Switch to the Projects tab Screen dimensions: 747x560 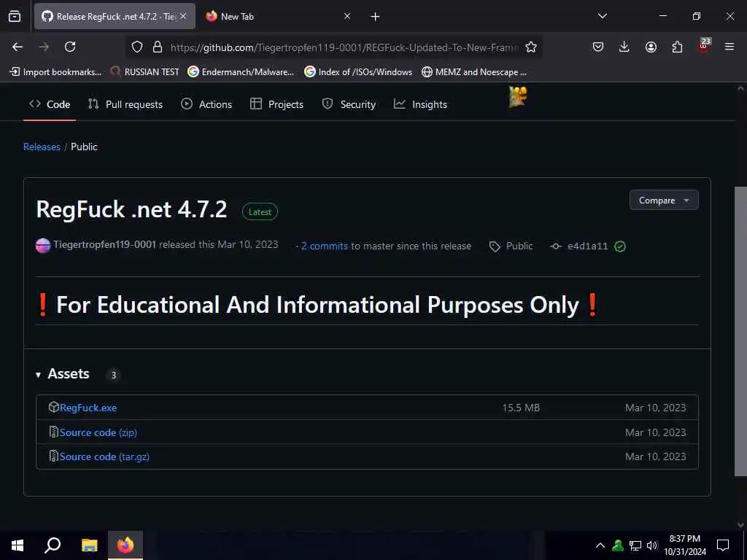[x=276, y=104]
